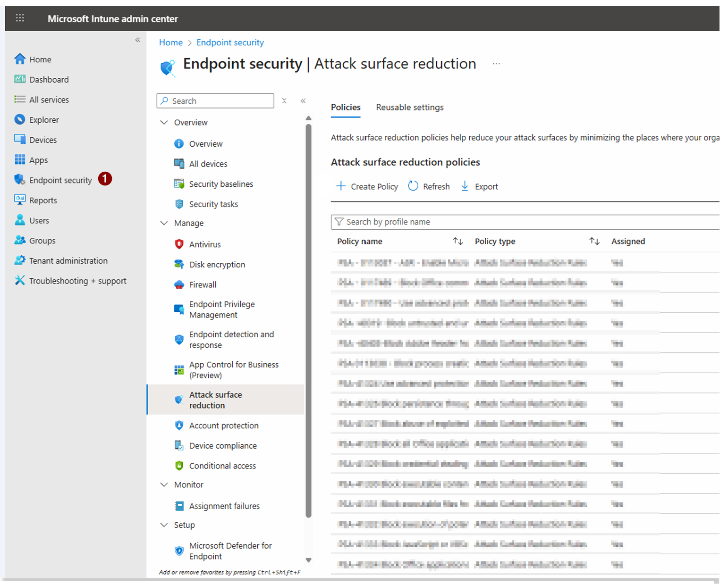Open the Microsoft app launcher grid

(20, 18)
